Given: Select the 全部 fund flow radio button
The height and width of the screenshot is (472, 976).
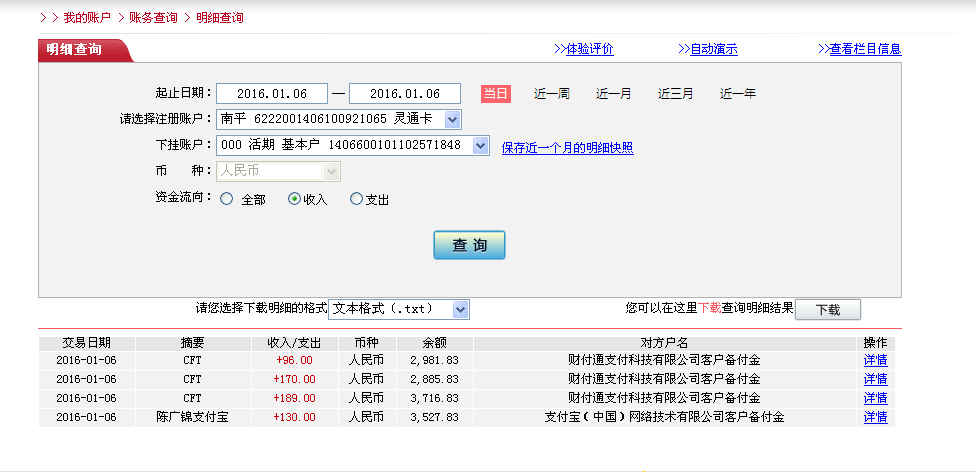Looking at the screenshot, I should 226,199.
